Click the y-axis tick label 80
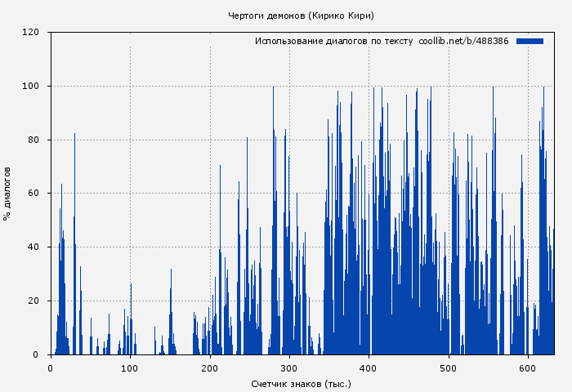This screenshot has width=572, height=392. coord(34,140)
